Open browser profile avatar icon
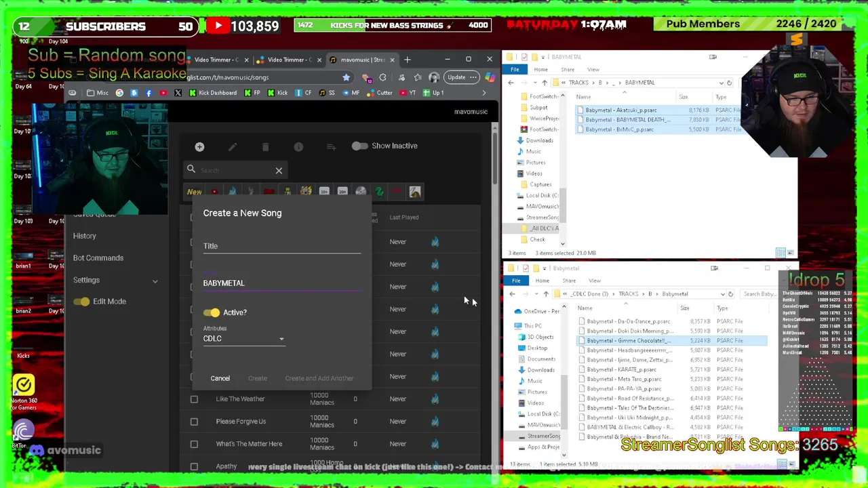Image resolution: width=868 pixels, height=488 pixels. [434, 77]
